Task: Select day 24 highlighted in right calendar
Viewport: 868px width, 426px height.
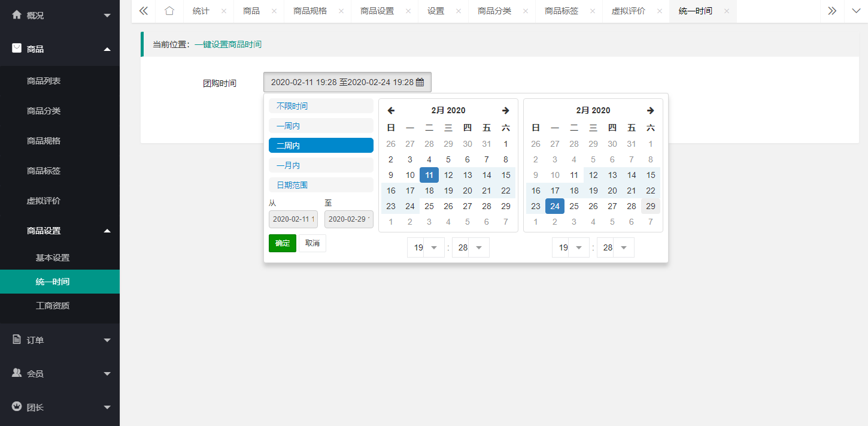Action: click(x=555, y=206)
